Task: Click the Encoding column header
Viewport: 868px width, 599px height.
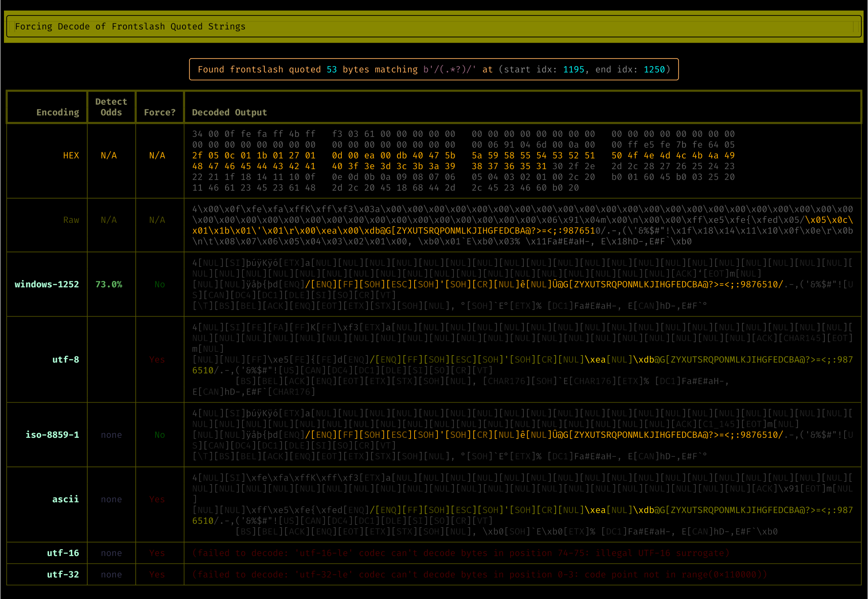Action: 58,112
